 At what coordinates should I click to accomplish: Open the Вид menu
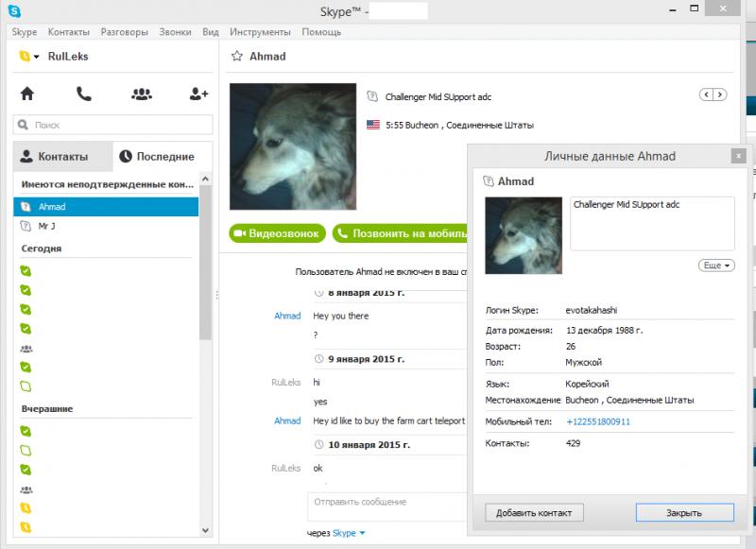pos(210,32)
